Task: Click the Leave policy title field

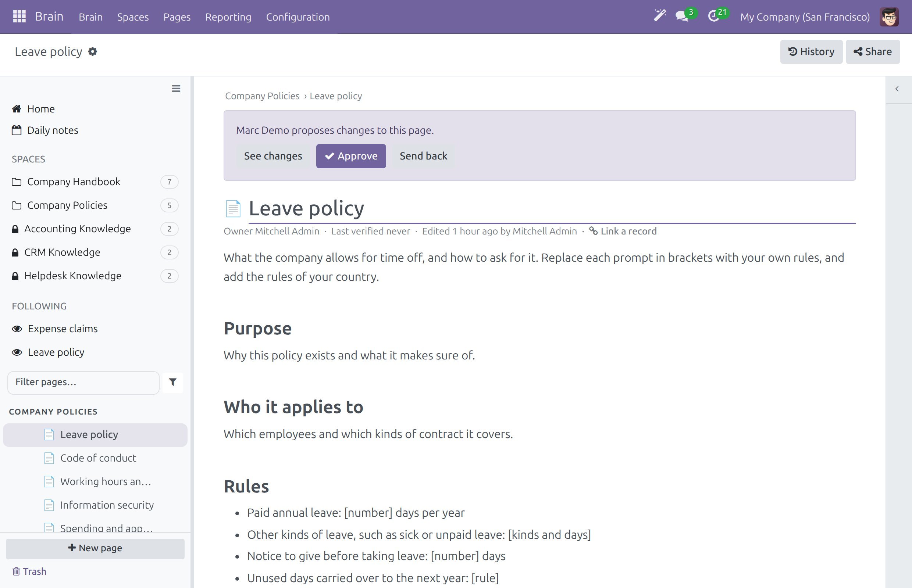Action: pyautogui.click(x=552, y=209)
